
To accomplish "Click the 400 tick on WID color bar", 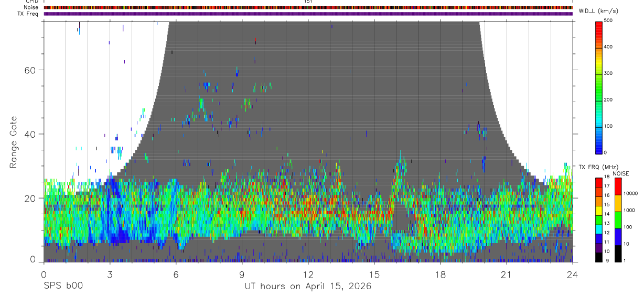I will (x=609, y=47).
